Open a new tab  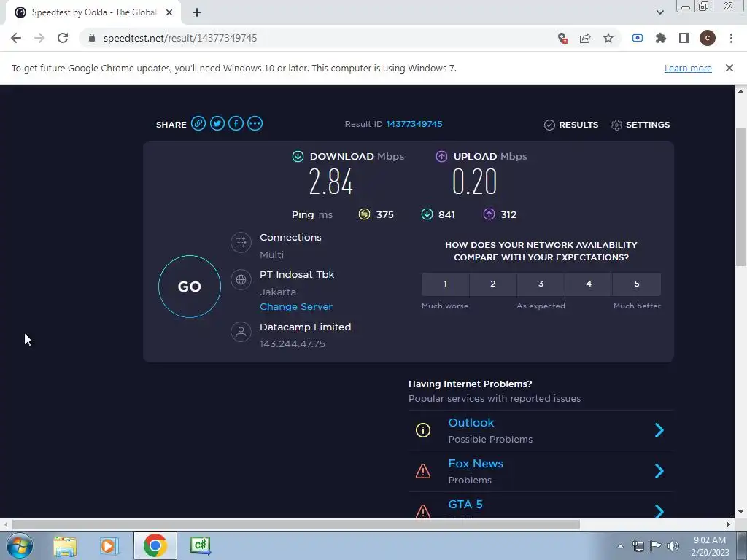(197, 12)
